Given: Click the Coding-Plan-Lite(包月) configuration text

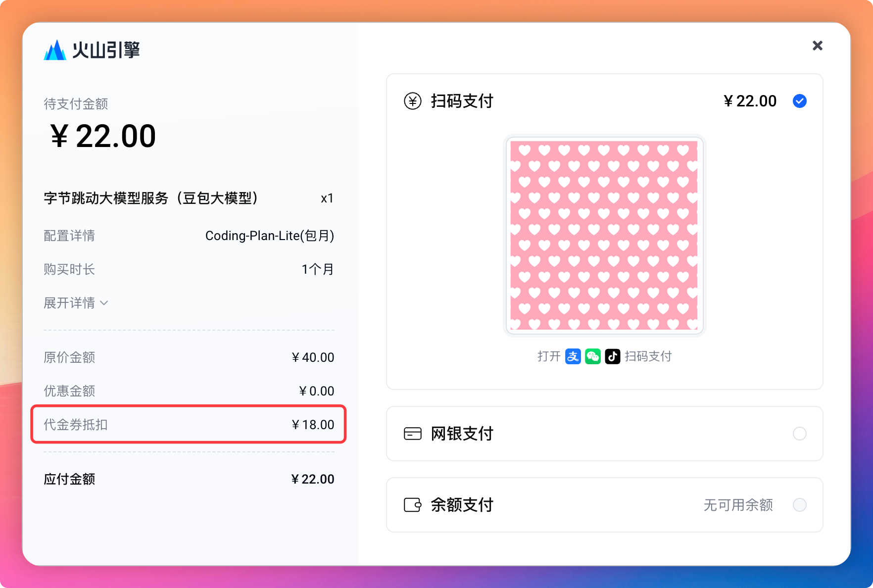Looking at the screenshot, I should click(x=269, y=236).
